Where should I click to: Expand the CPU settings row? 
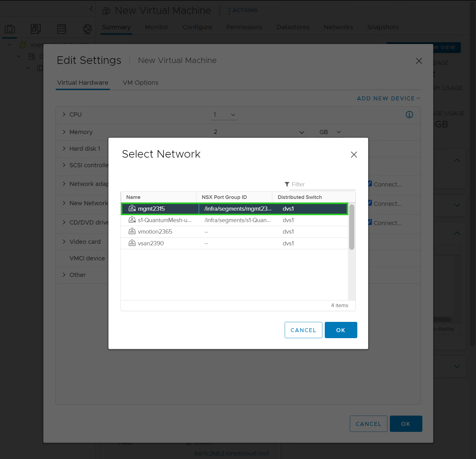(64, 115)
